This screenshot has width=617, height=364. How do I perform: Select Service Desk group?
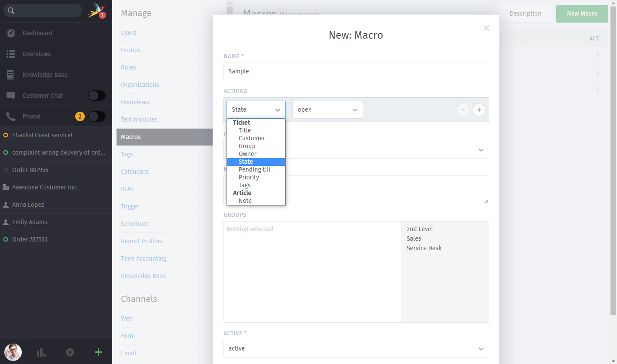424,248
